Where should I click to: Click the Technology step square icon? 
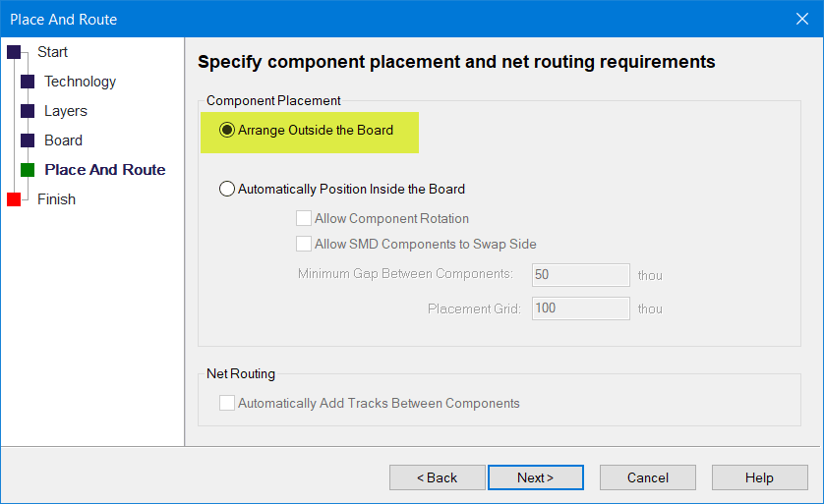[x=28, y=82]
